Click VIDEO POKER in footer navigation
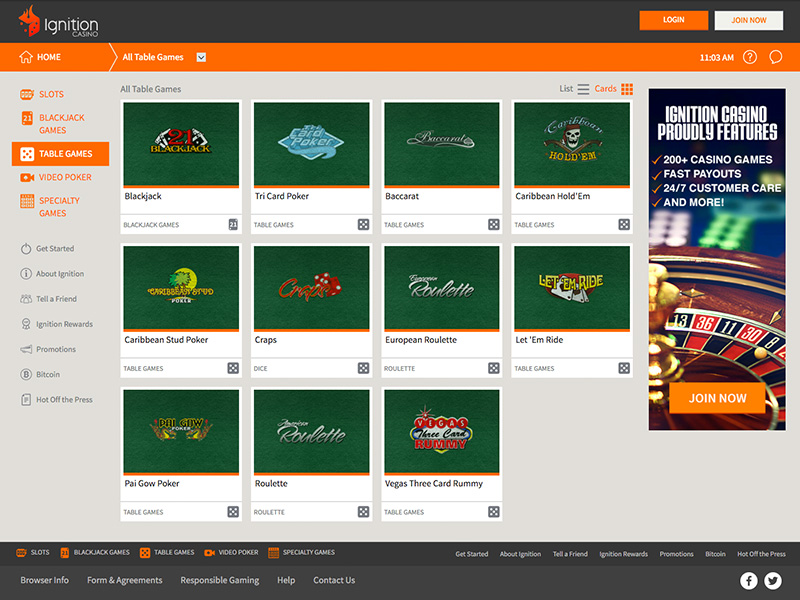 (231, 553)
